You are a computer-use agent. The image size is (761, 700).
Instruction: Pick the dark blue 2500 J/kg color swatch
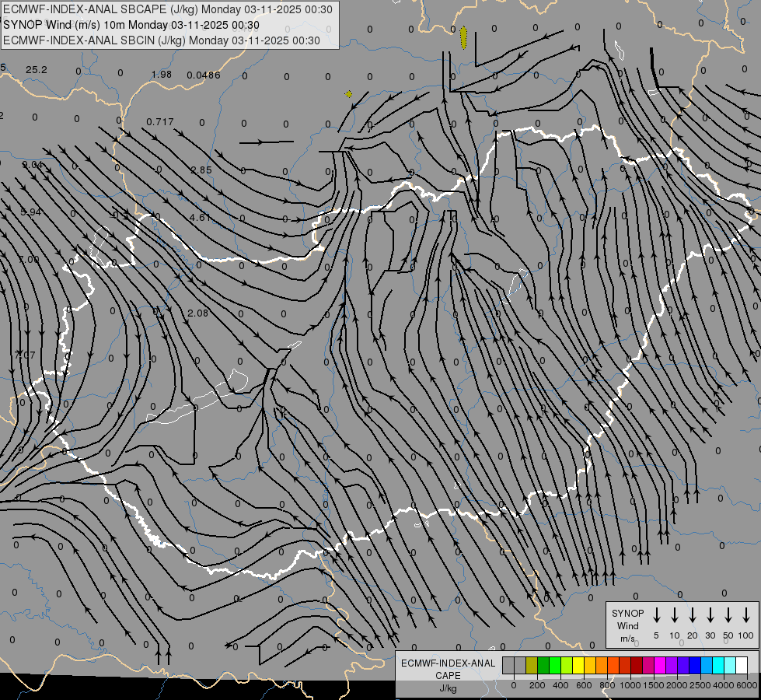tap(695, 665)
